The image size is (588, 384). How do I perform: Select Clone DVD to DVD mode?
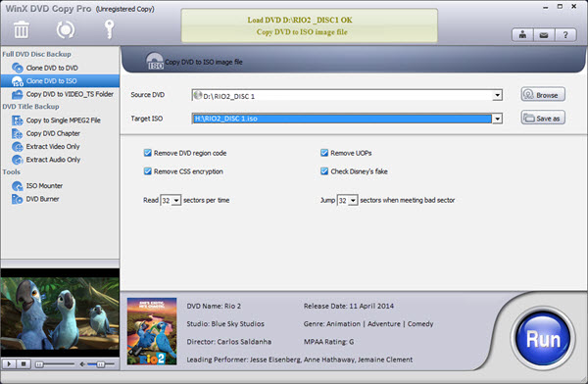click(52, 68)
